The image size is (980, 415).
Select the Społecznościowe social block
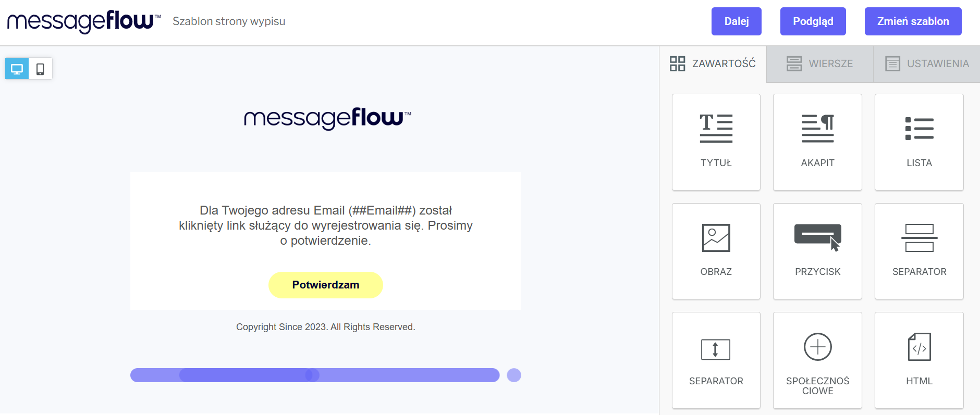click(x=817, y=360)
